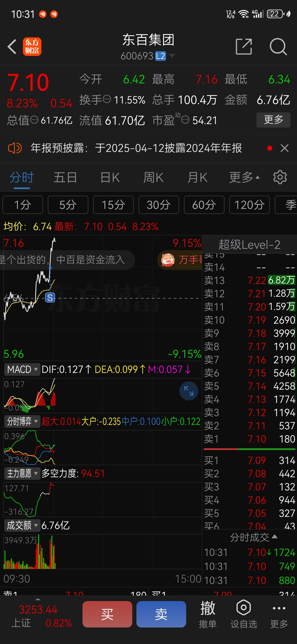Tap the 总值 info smiley icon
The width and height of the screenshot is (297, 644).
(x=34, y=120)
